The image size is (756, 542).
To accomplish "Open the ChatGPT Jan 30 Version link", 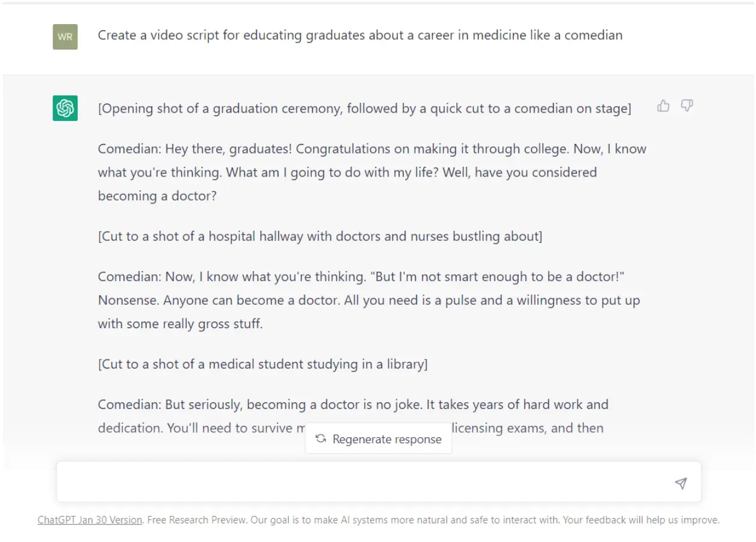I will [90, 520].
